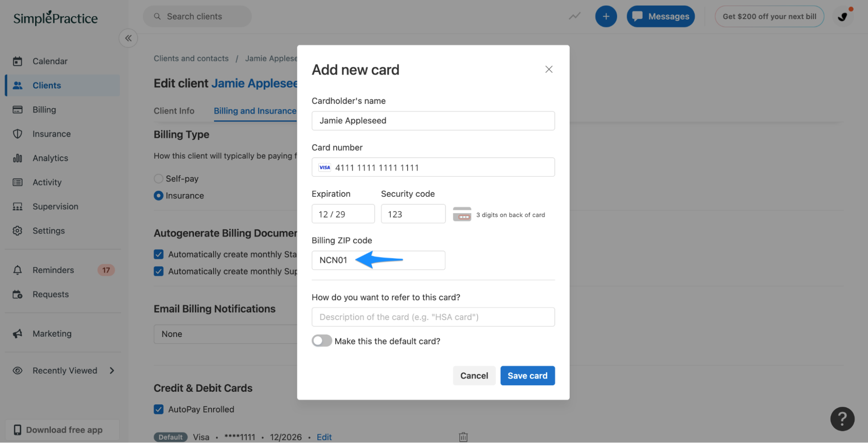Open Analytics bar chart icon
The image size is (868, 443).
pyautogui.click(x=17, y=158)
